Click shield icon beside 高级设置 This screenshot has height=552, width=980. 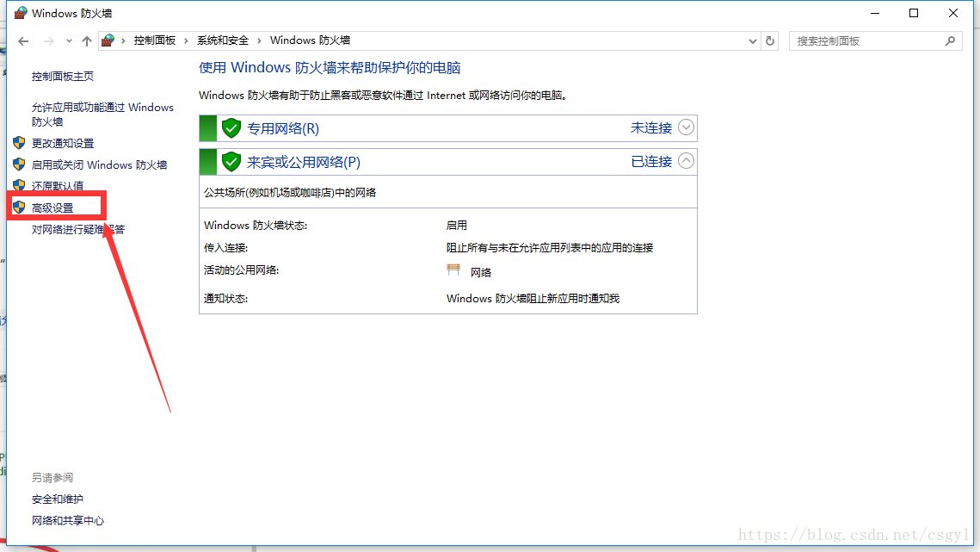pos(19,208)
